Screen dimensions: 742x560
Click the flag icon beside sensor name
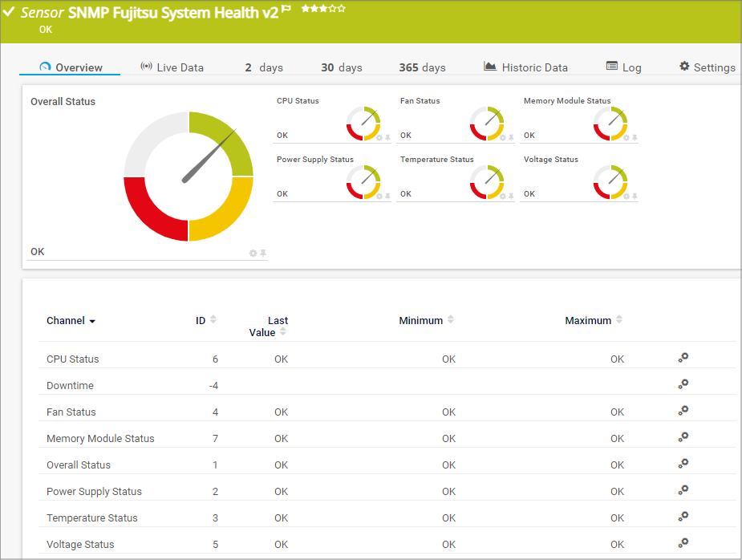286,10
